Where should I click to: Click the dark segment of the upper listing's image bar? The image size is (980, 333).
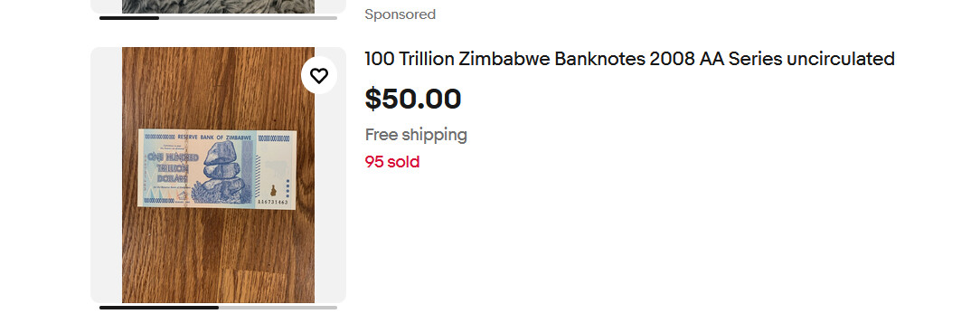[x=129, y=18]
